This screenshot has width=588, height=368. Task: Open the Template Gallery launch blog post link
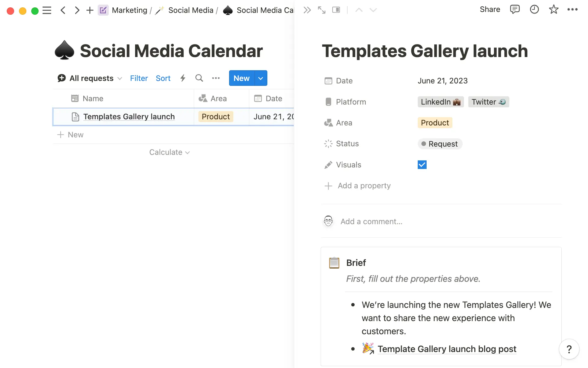tap(447, 349)
